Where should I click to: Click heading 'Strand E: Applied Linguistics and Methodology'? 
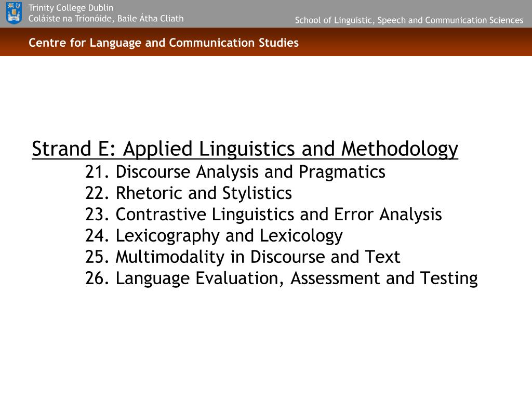(x=245, y=149)
